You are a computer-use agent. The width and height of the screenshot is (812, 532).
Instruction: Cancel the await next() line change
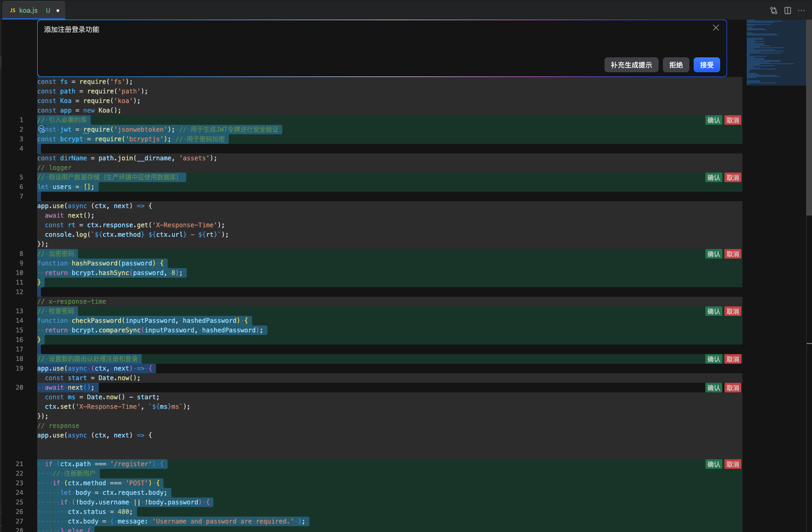(733, 388)
